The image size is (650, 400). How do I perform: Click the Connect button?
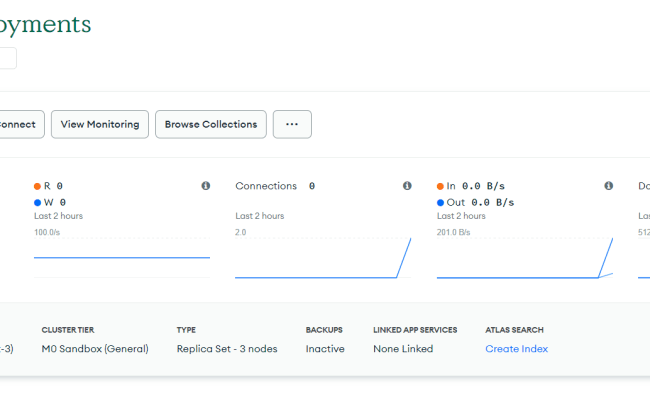click(20, 124)
